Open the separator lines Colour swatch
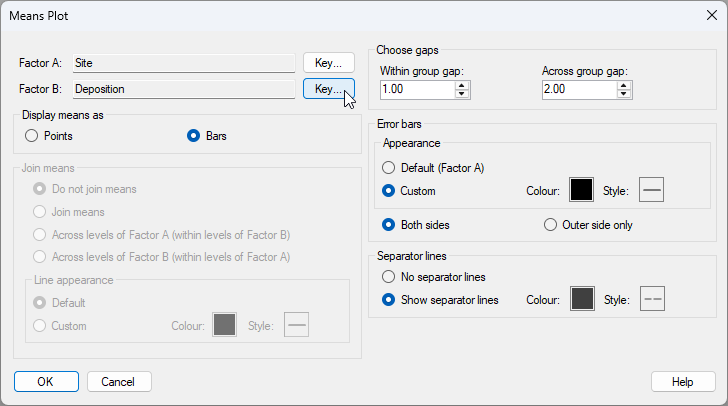Screen dimensions: 728x406 tap(582, 299)
